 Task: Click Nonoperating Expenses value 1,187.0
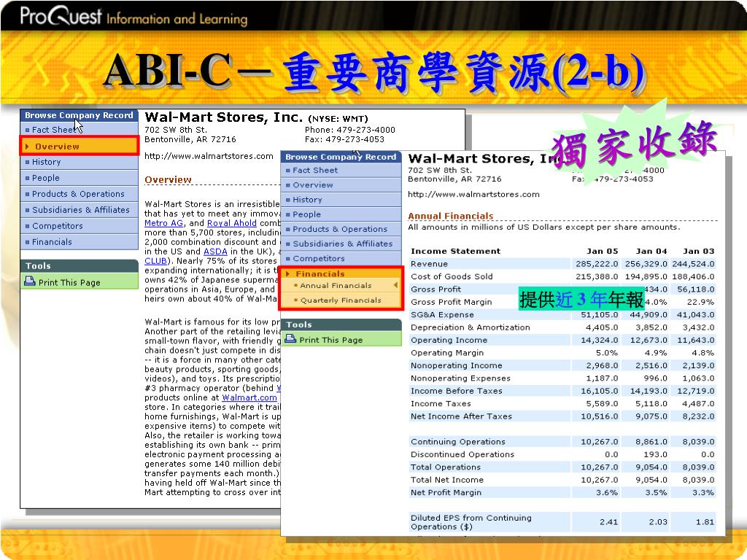coord(602,378)
